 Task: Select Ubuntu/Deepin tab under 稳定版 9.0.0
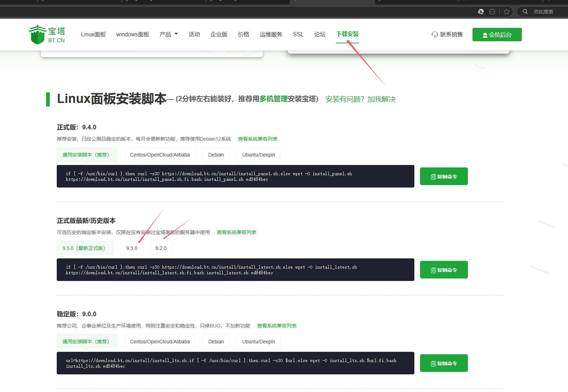[x=259, y=341]
